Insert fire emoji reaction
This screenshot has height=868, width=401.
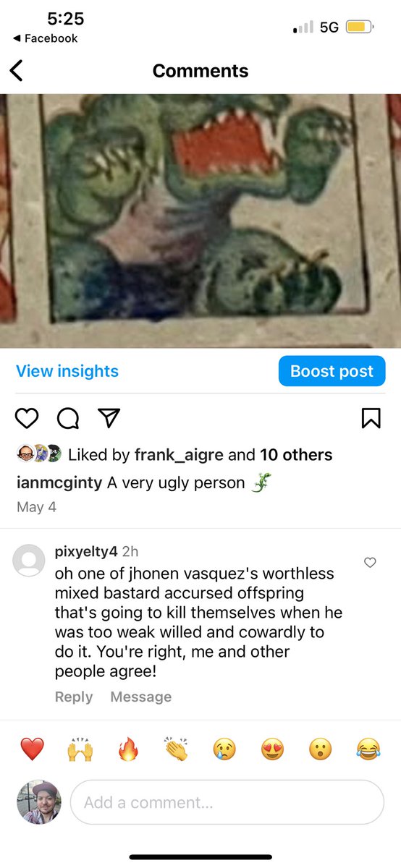[x=128, y=749]
